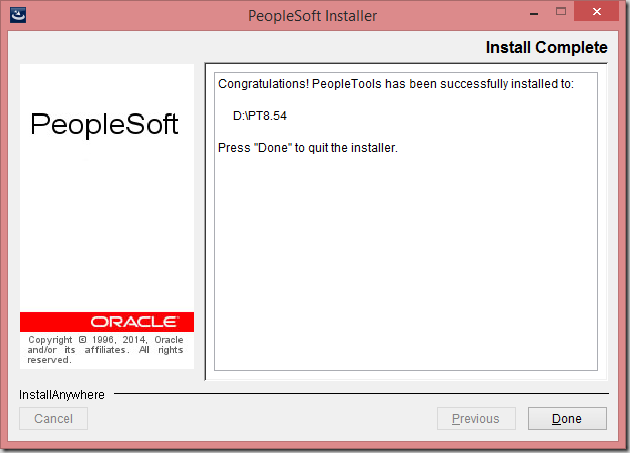Click the 'Press Done to quit' instruction
The image size is (630, 453).
(308, 148)
